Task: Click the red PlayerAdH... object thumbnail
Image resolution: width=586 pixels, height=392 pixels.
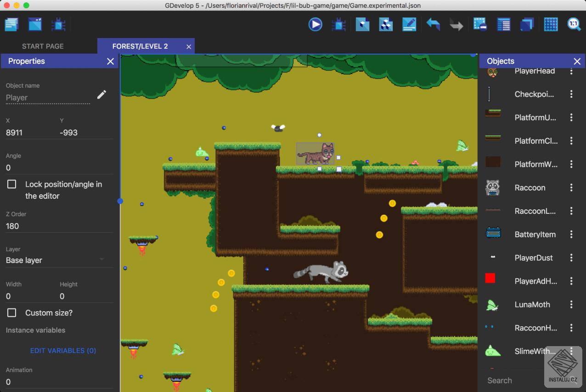Action: click(490, 278)
